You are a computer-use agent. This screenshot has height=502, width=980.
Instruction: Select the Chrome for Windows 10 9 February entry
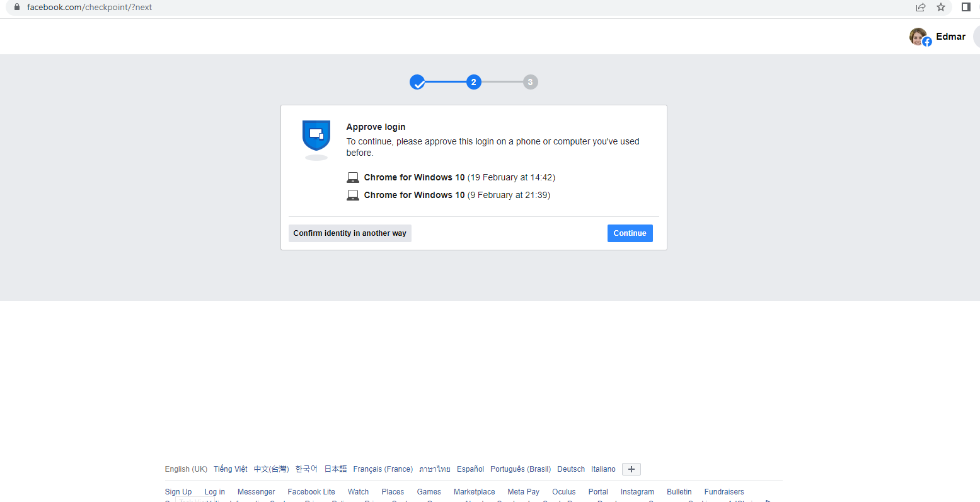[x=449, y=196]
